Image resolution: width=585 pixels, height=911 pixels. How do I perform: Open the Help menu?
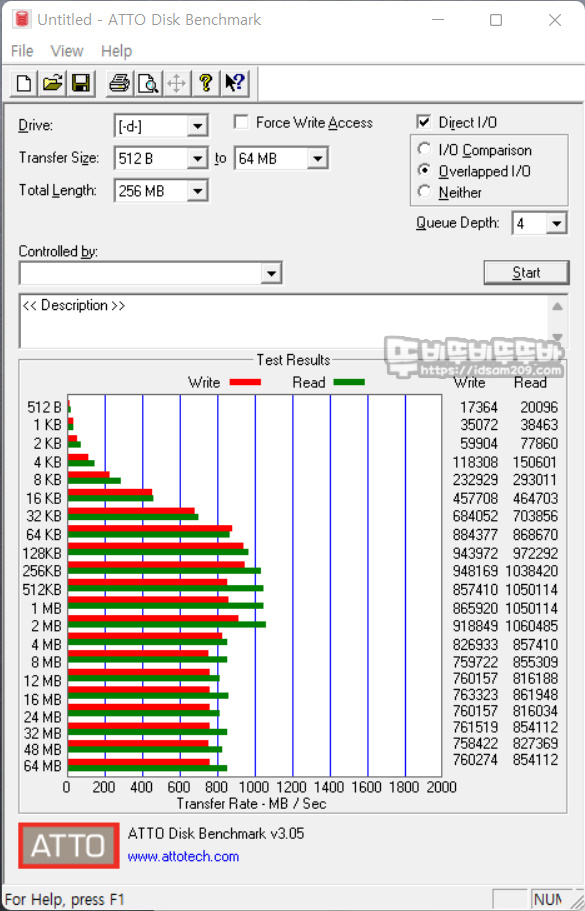[116, 51]
